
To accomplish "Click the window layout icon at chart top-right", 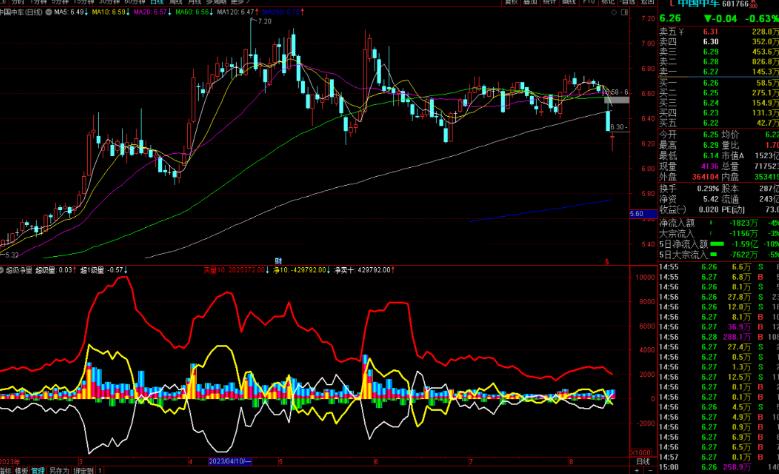I will pyautogui.click(x=624, y=12).
